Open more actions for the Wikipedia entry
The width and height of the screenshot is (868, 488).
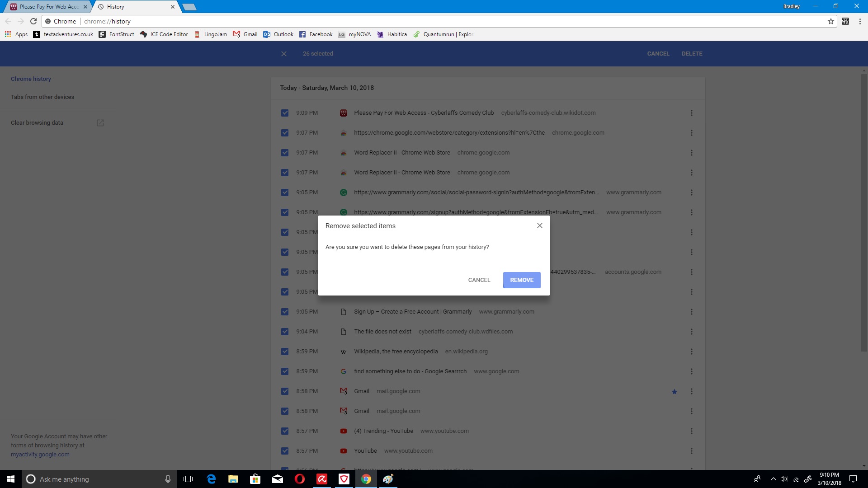tap(691, 352)
